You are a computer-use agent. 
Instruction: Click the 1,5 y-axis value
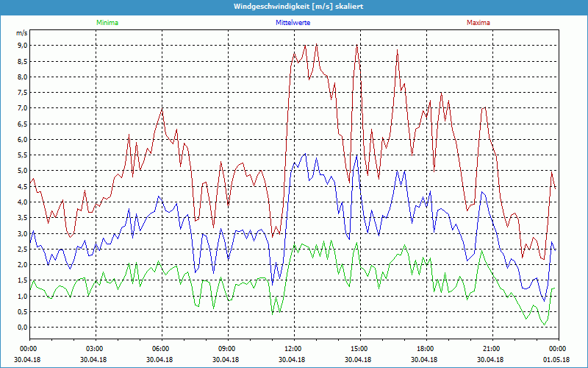click(x=23, y=280)
